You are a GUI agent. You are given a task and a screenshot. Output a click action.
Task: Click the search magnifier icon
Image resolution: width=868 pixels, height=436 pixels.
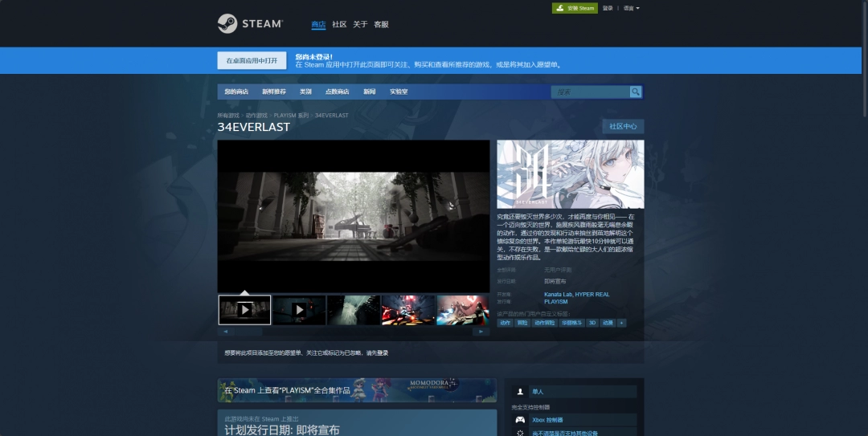click(x=636, y=92)
